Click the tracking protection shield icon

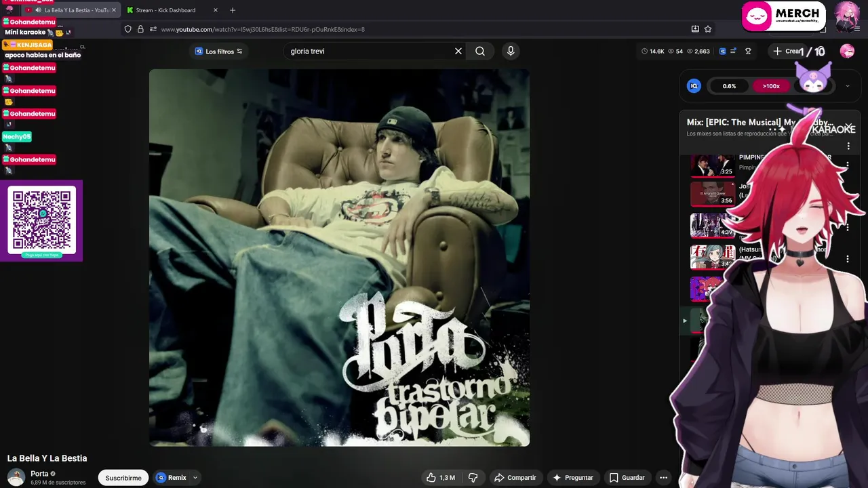[x=128, y=29]
